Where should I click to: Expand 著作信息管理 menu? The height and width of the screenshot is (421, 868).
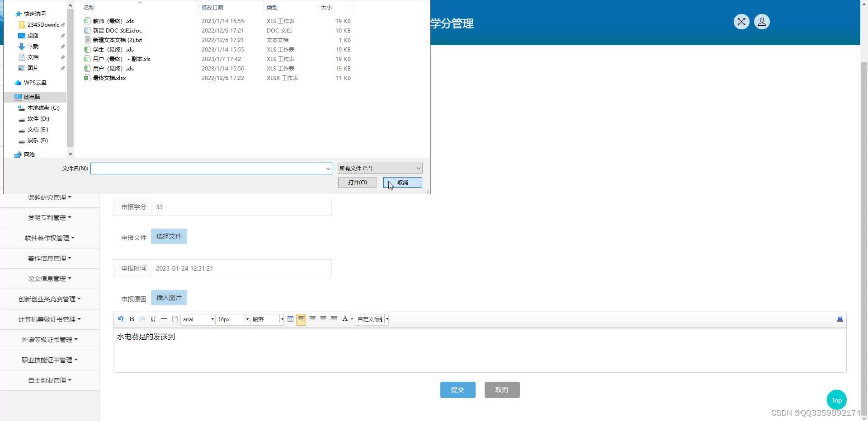point(50,258)
